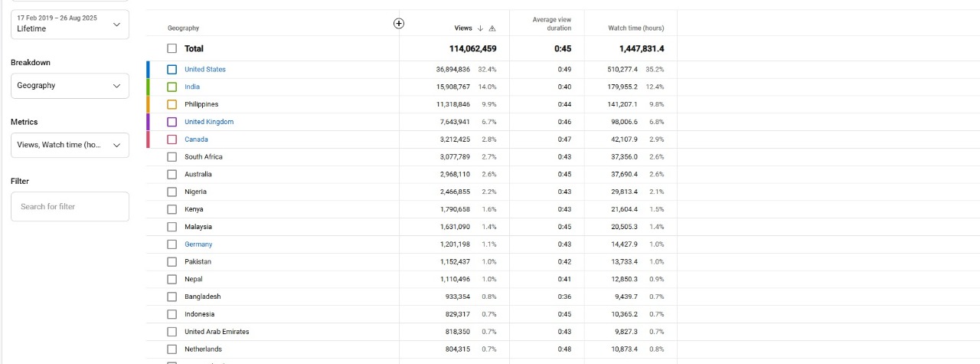Sort by Average view duration column
Image resolution: width=980 pixels, height=364 pixels.
point(552,24)
